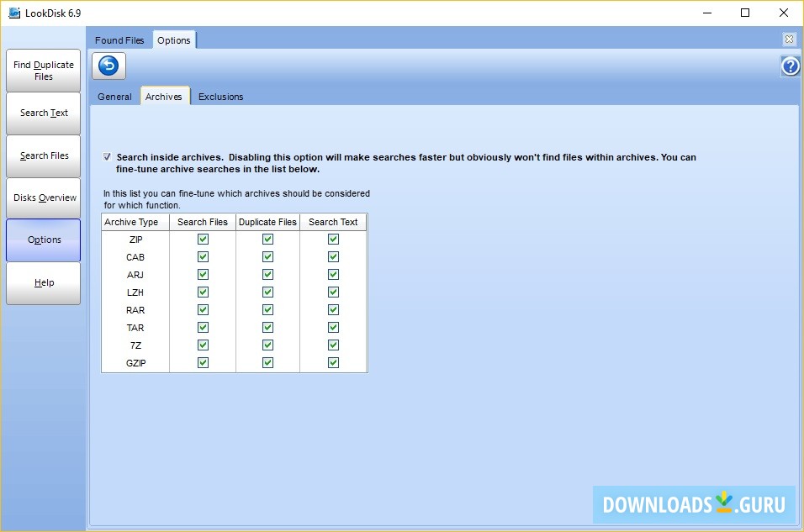
Task: Uncheck ZIP under Search Files
Action: point(203,240)
